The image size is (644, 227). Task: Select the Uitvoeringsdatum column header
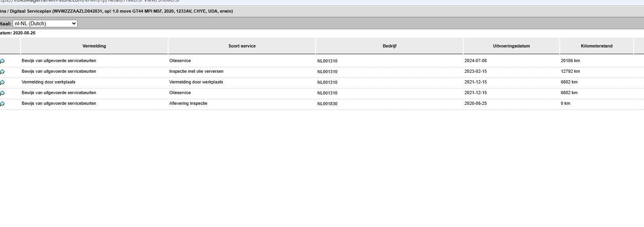(511, 46)
